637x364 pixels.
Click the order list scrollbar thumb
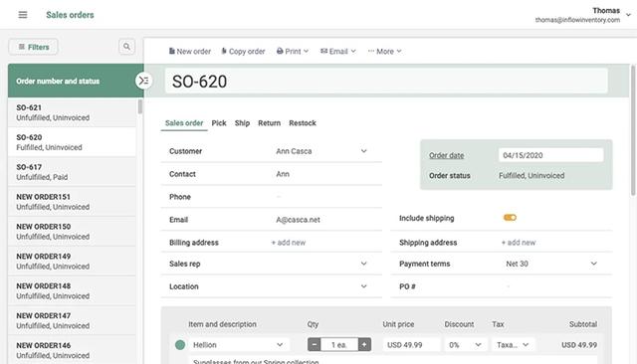[x=140, y=106]
